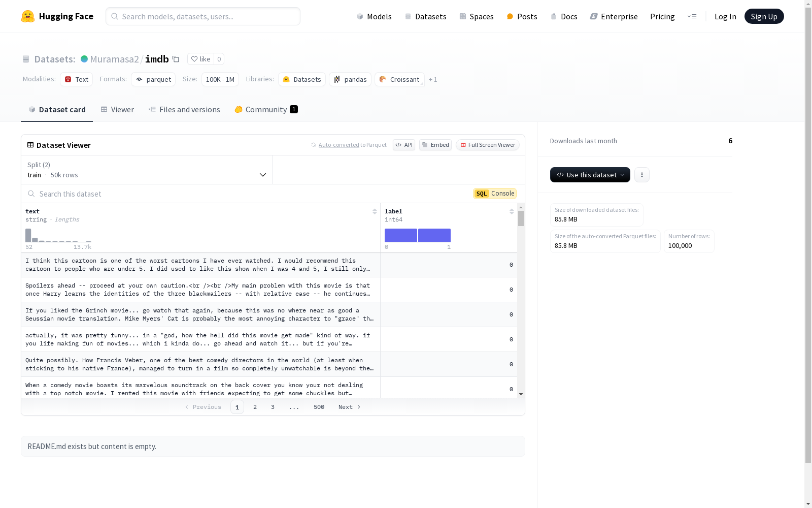The height and width of the screenshot is (508, 812).
Task: Sort by the text column arrows
Action: pos(375,211)
